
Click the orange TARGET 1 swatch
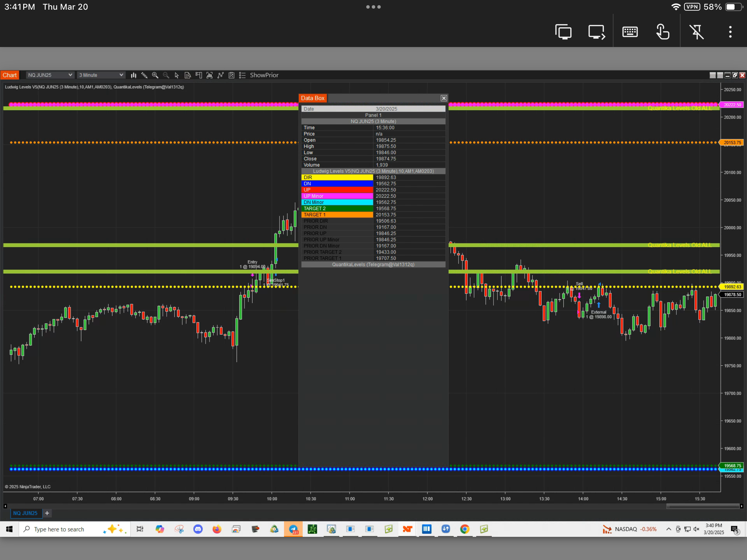(337, 215)
